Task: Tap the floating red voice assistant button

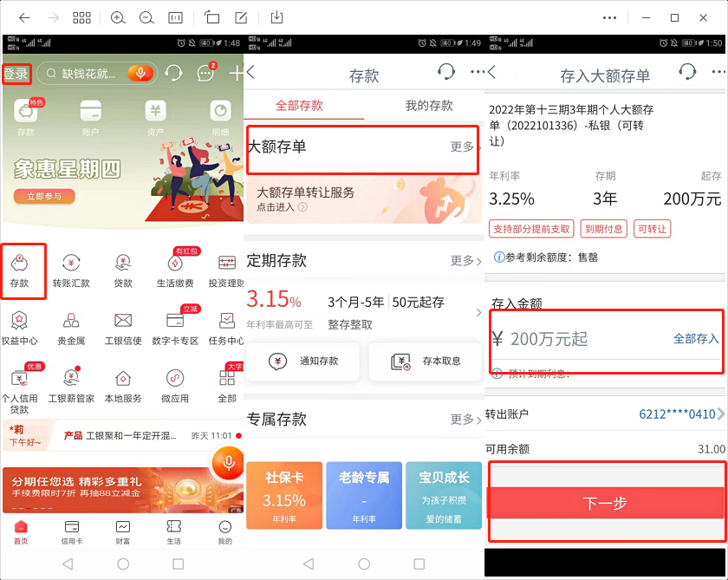Action: pos(227,465)
